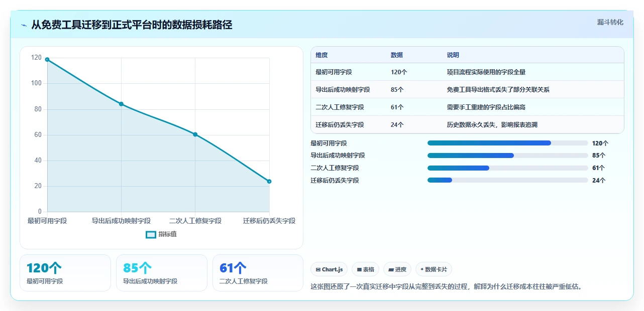This screenshot has width=644, height=311.
Task: Click the 说明 column header
Action: [453, 55]
